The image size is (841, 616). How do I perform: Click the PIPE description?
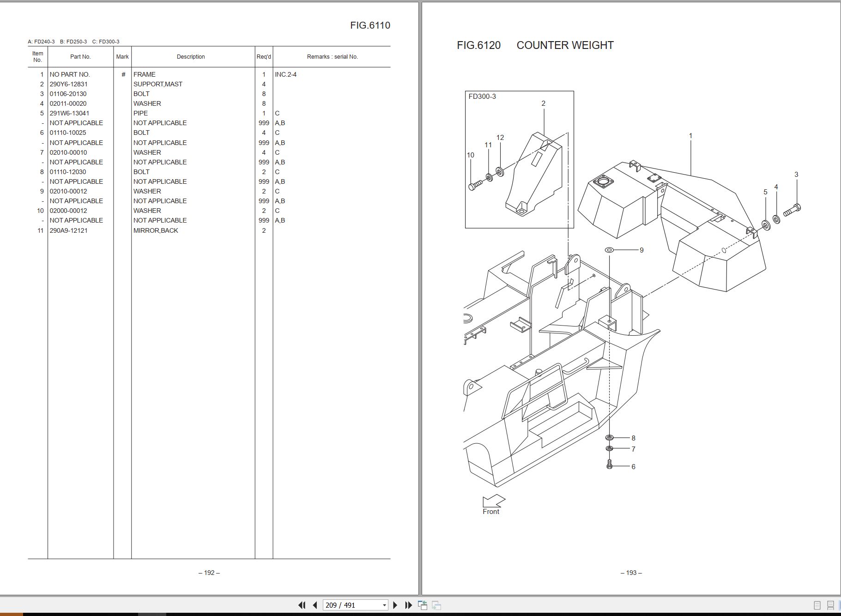(140, 113)
